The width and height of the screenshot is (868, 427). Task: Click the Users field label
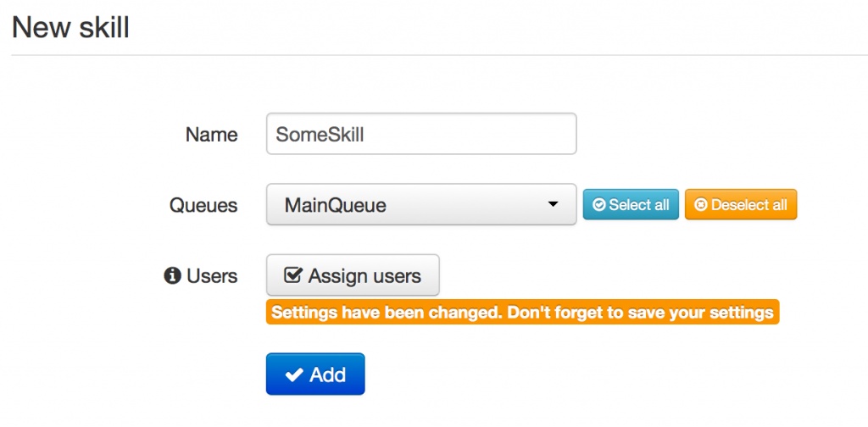212,276
